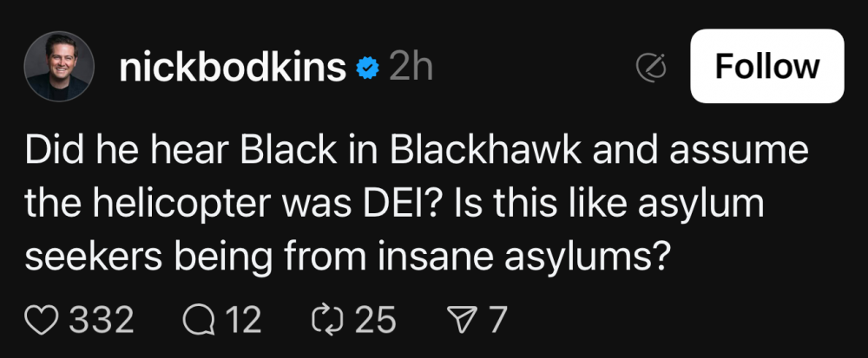The image size is (868, 358).
Task: Click the word Blackhawk in the post
Action: (470, 153)
